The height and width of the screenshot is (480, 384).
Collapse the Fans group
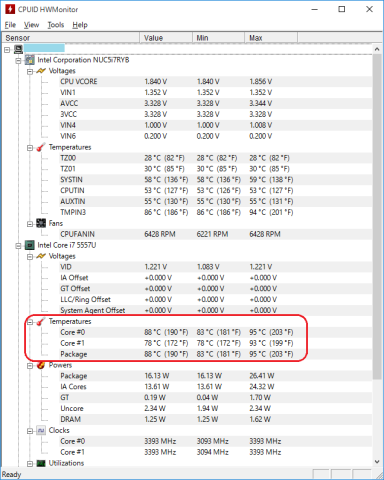30,224
